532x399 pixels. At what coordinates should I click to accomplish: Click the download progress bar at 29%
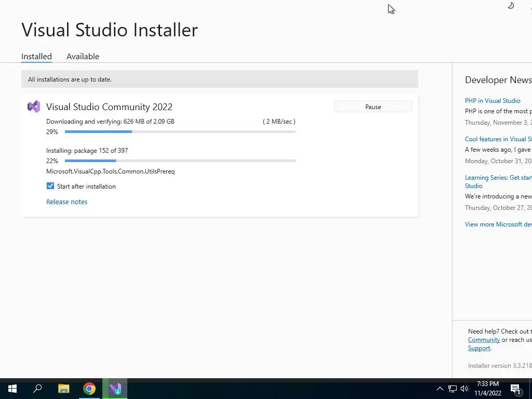coord(180,131)
